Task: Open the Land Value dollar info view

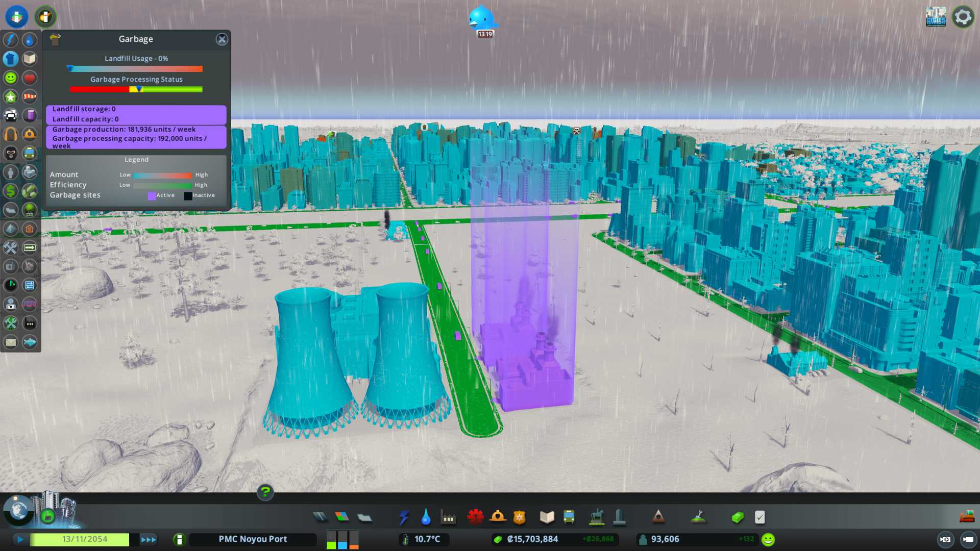Action: coord(11,191)
